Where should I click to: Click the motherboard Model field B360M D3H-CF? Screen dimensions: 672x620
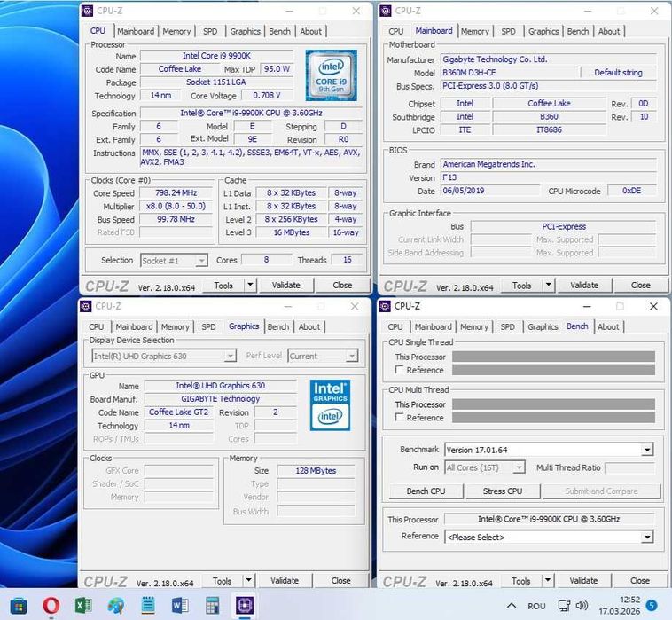pyautogui.click(x=509, y=73)
